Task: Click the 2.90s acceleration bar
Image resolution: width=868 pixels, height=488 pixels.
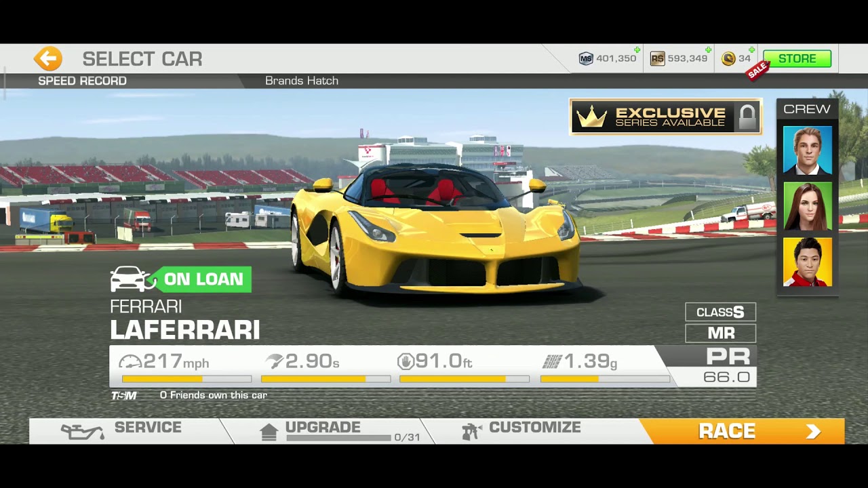Action: coord(325,380)
